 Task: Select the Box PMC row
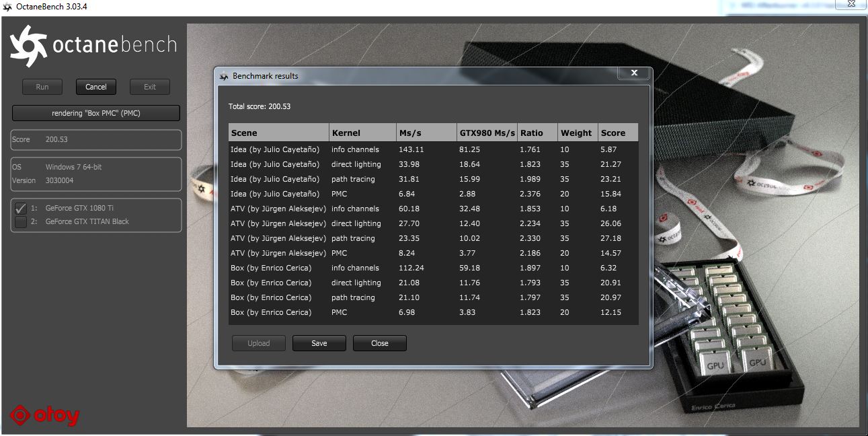tap(433, 312)
